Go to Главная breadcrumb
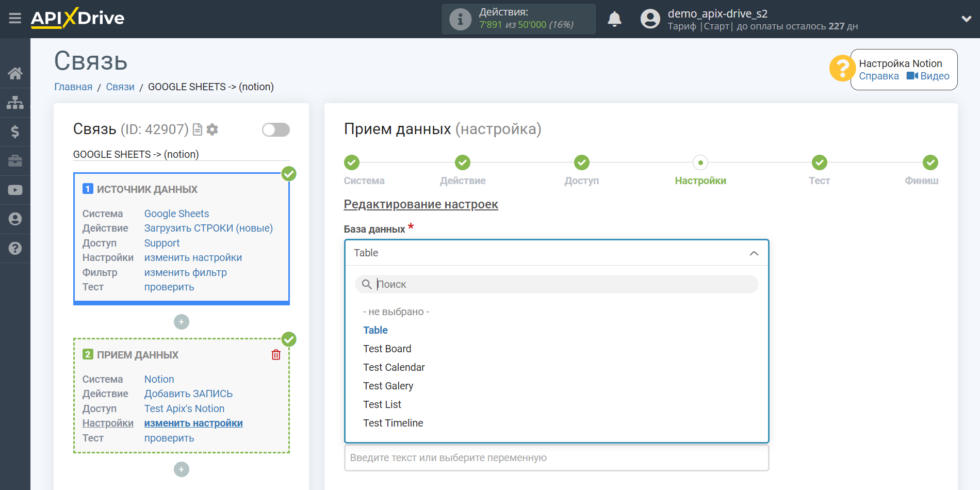 pyautogui.click(x=73, y=87)
